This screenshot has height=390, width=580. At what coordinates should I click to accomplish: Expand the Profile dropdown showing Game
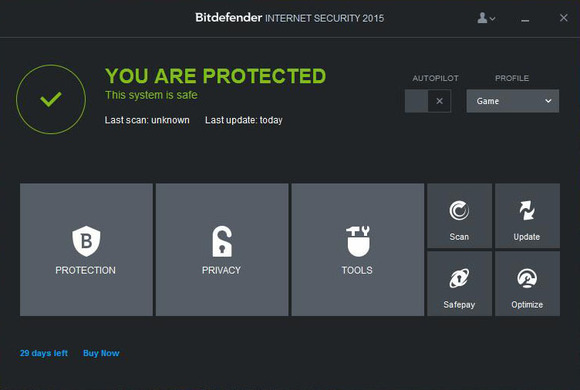click(x=513, y=101)
